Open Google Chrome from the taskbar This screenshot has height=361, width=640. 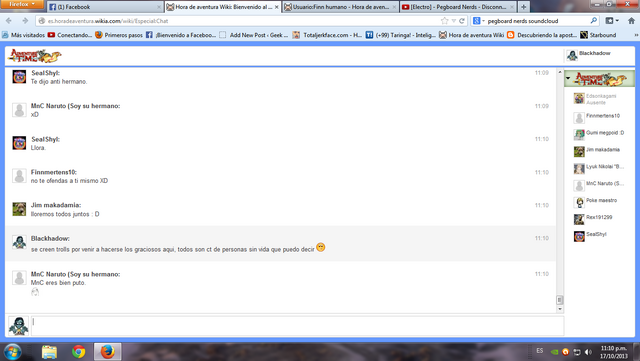[x=78, y=352]
